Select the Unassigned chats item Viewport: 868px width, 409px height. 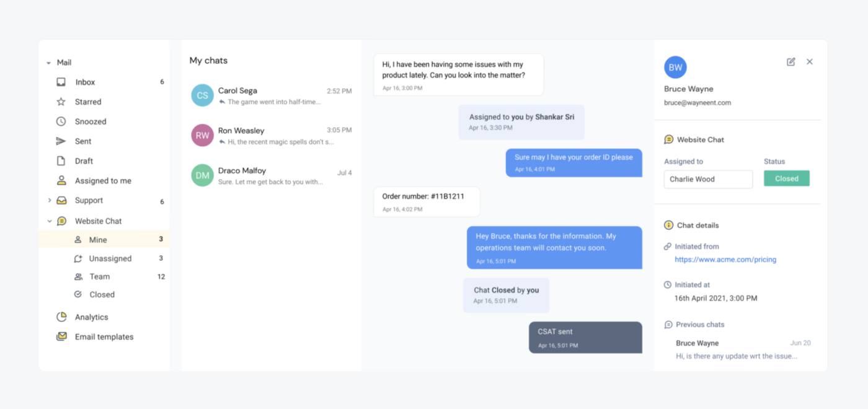pyautogui.click(x=104, y=258)
